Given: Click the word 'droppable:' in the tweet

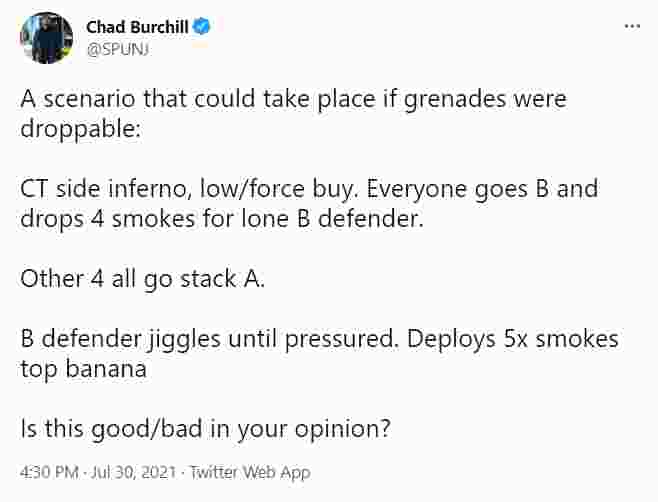Looking at the screenshot, I should tap(80, 129).
